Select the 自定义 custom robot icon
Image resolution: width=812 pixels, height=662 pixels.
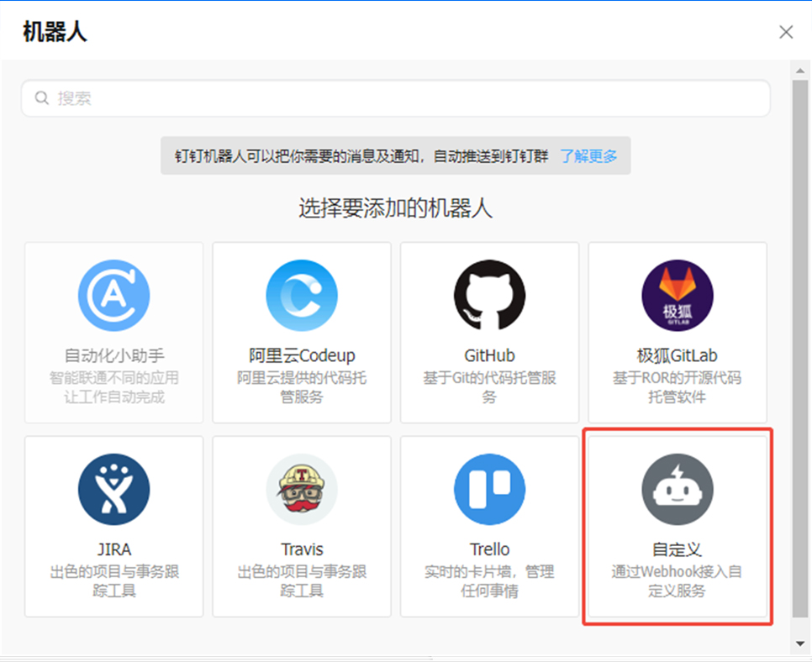coord(678,490)
